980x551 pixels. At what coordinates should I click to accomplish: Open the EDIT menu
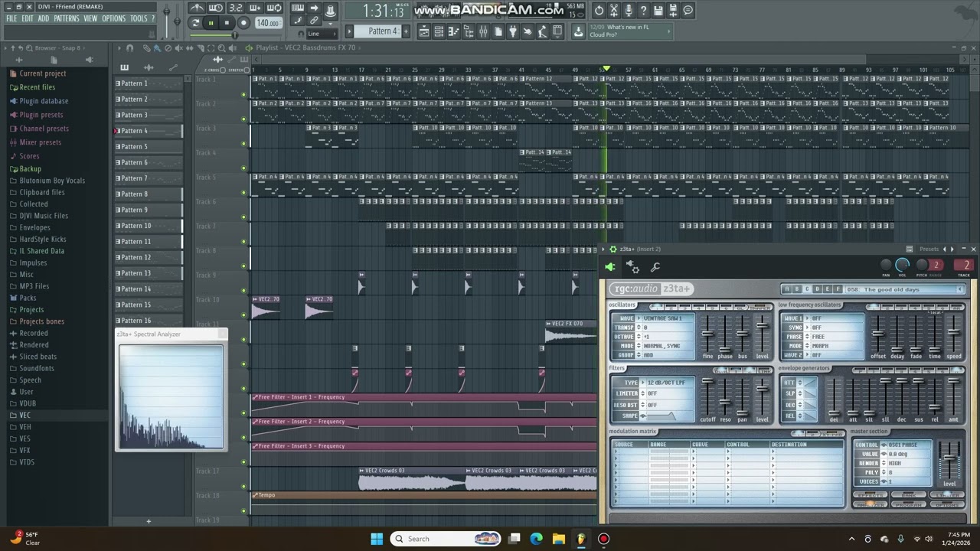[28, 18]
